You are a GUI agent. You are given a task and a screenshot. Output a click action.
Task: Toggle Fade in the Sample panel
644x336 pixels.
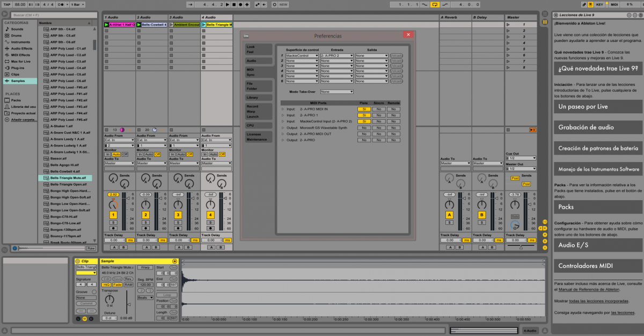pyautogui.click(x=118, y=284)
